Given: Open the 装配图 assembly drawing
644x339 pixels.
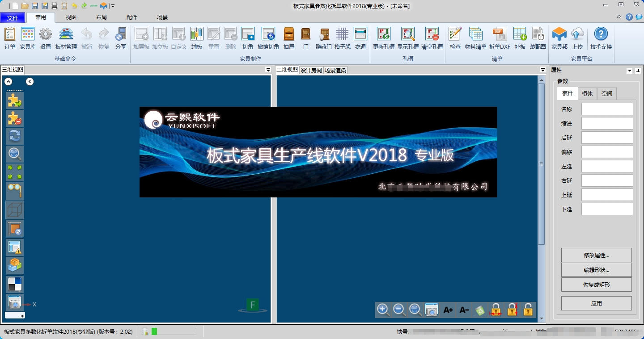Looking at the screenshot, I should [x=538, y=38].
